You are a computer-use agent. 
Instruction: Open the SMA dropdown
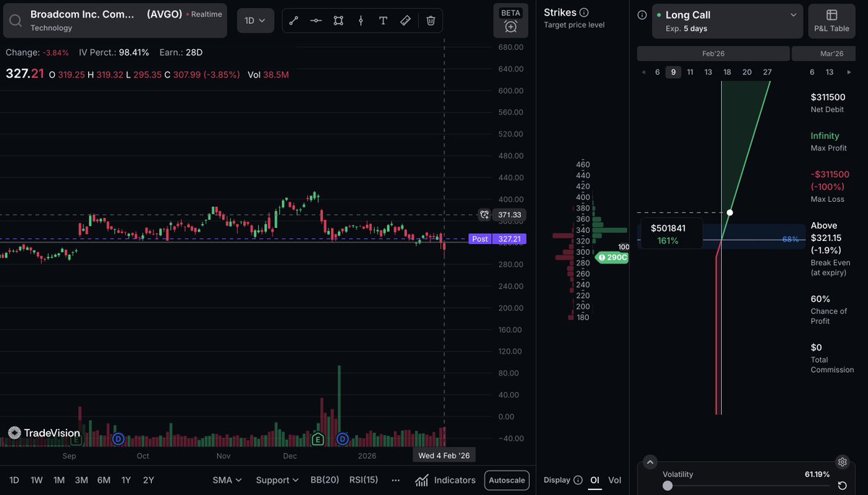(x=227, y=480)
